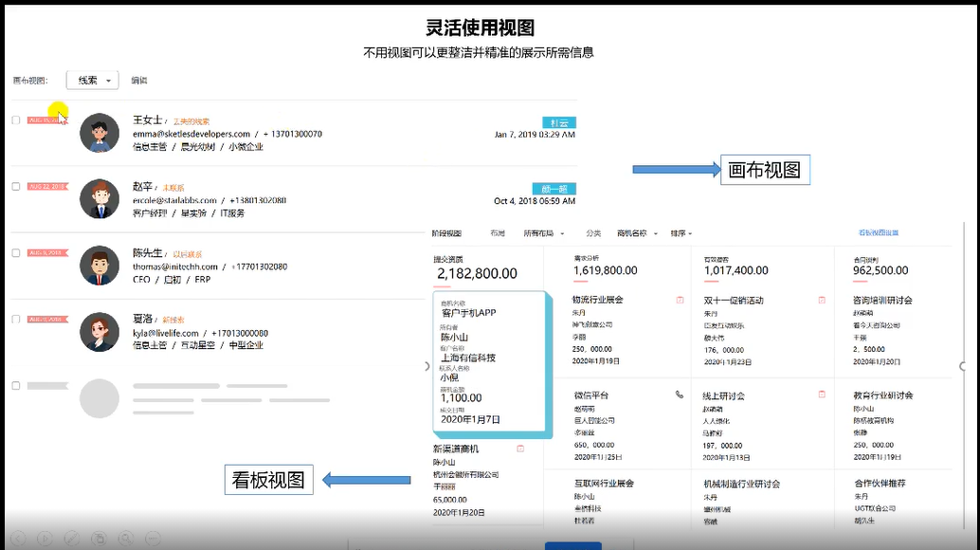Viewport: 980px width, 550px height.
Task: Check the box for lead 赵辛
Action: pos(16,187)
